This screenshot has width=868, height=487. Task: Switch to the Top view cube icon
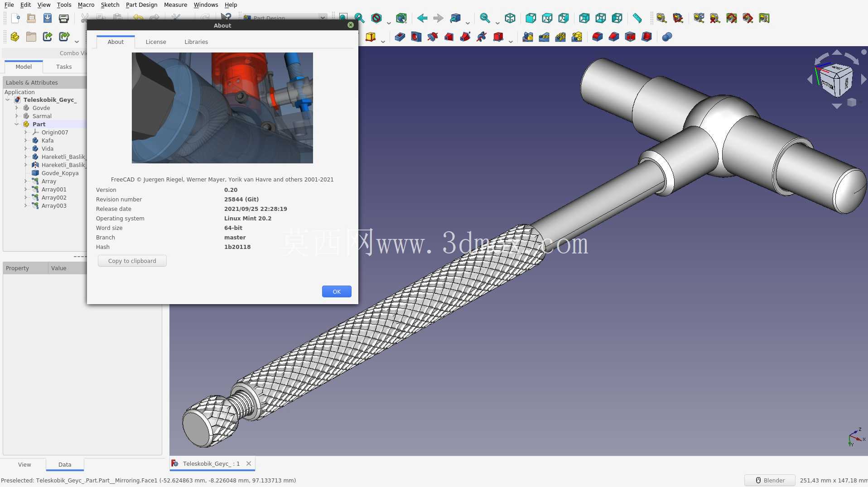[x=547, y=18]
